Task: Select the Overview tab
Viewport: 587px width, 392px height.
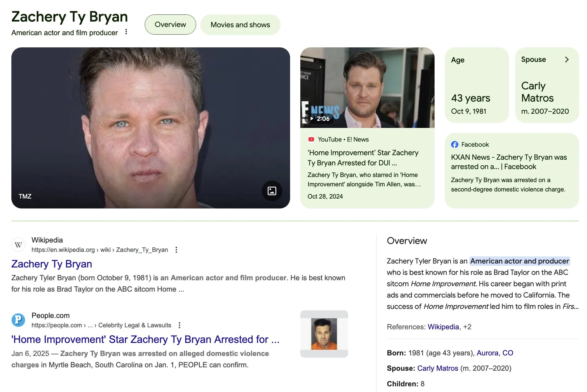Action: (170, 25)
